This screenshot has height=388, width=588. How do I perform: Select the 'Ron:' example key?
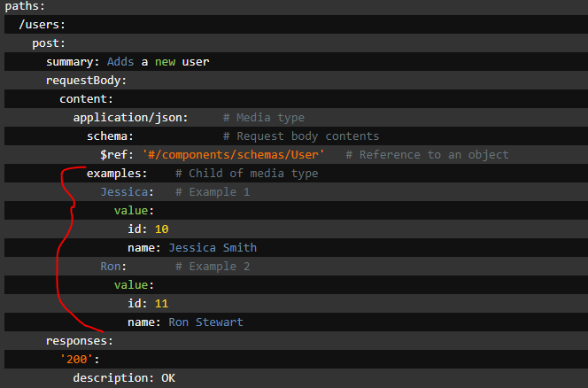click(x=113, y=267)
